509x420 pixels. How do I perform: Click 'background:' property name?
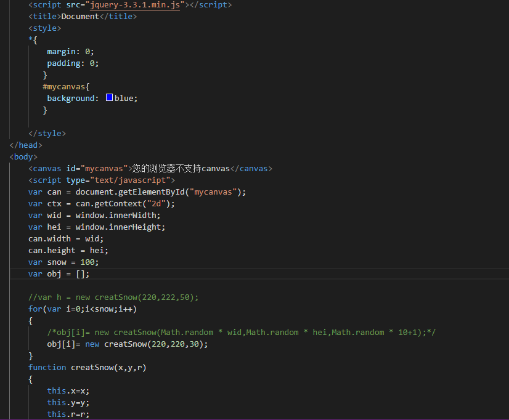pos(73,99)
